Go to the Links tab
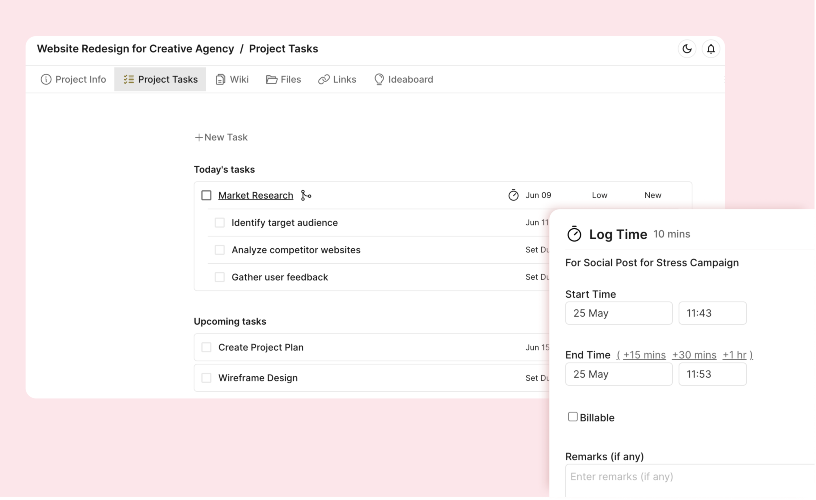The height and width of the screenshot is (500, 816). point(337,80)
